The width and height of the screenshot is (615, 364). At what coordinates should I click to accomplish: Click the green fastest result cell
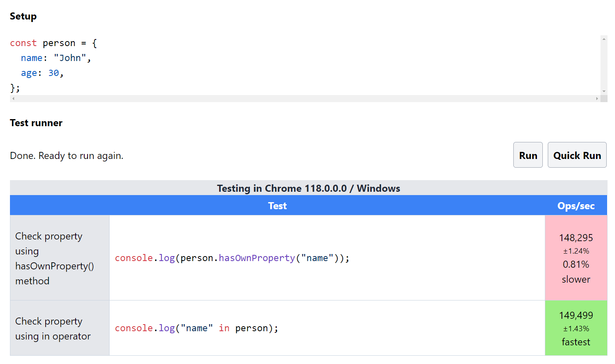point(576,328)
